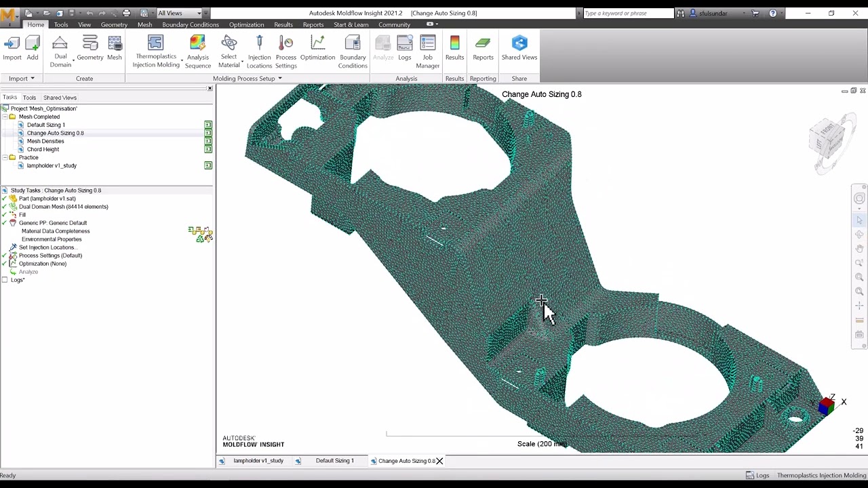
Task: Open the quick access toolbar customize arrow
Action: tap(206, 13)
